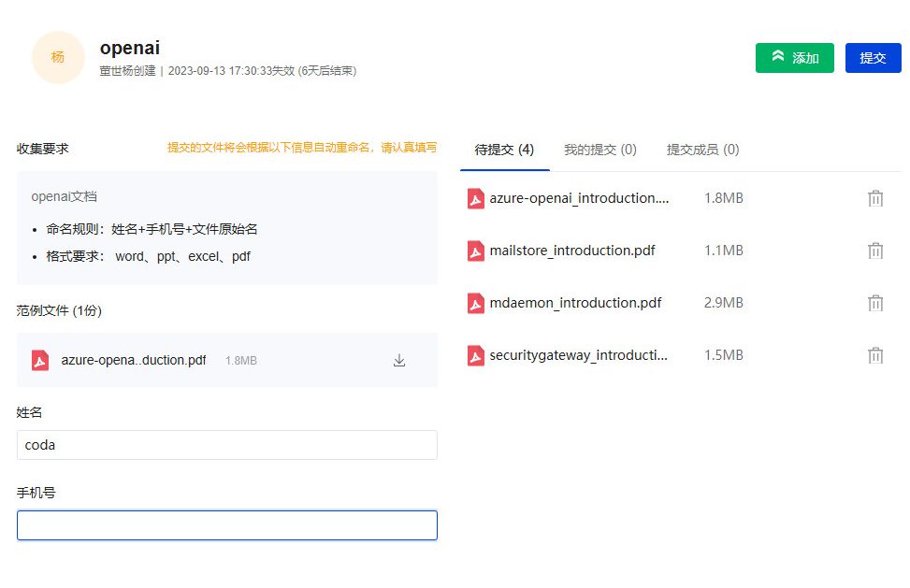Click the green 添加 button

tap(795, 58)
